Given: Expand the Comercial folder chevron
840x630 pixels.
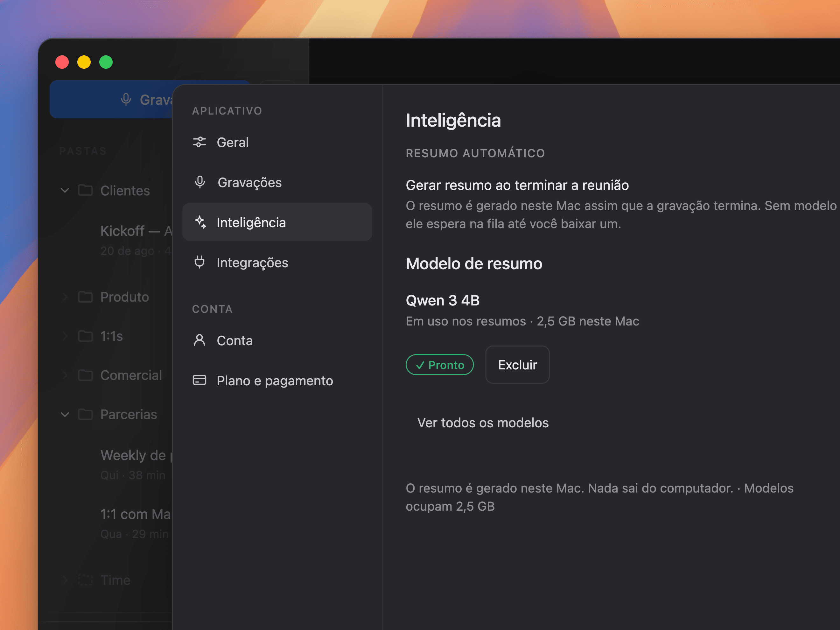Looking at the screenshot, I should coord(65,375).
